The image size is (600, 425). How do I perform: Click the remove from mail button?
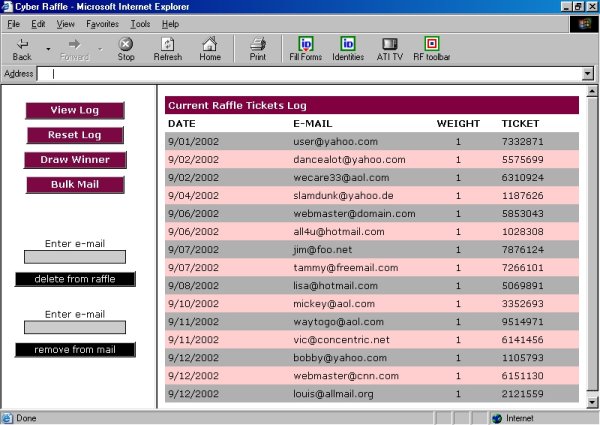click(75, 350)
